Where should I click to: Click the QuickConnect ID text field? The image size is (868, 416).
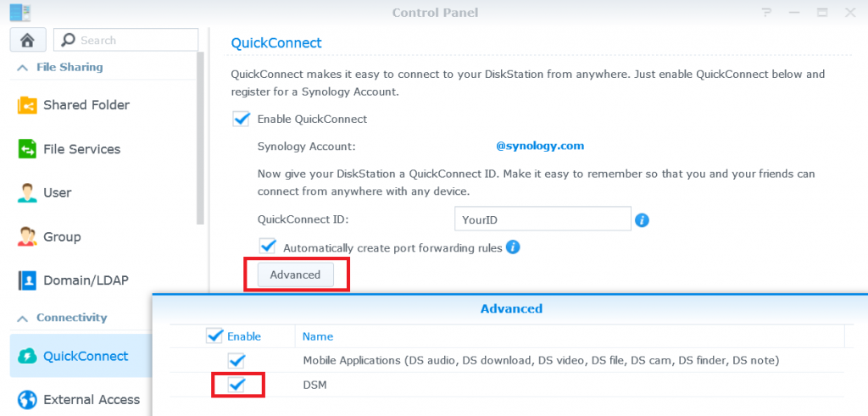pos(542,219)
